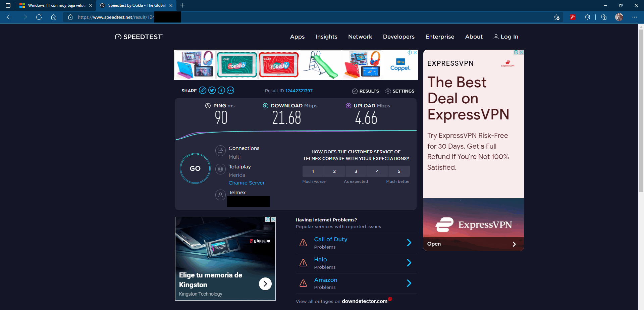Visit downdetector.com link

[x=365, y=301]
